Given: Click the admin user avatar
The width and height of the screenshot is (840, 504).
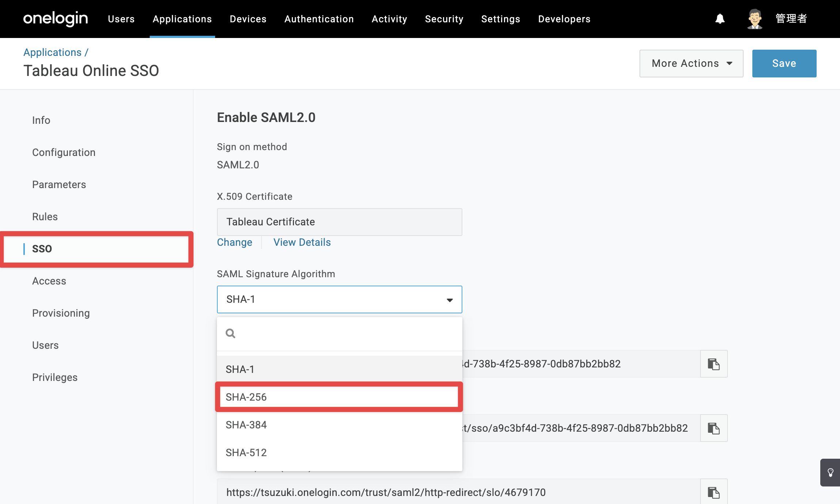Looking at the screenshot, I should click(x=755, y=19).
